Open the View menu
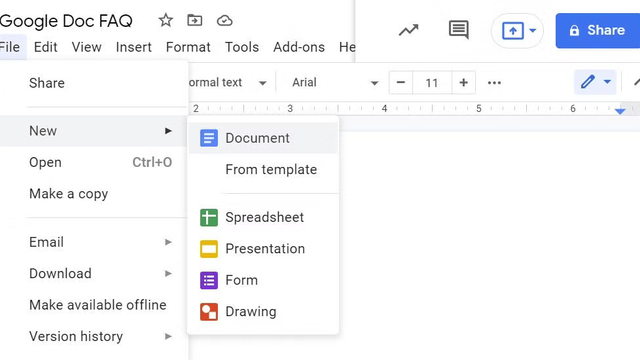640x360 pixels. click(x=87, y=47)
